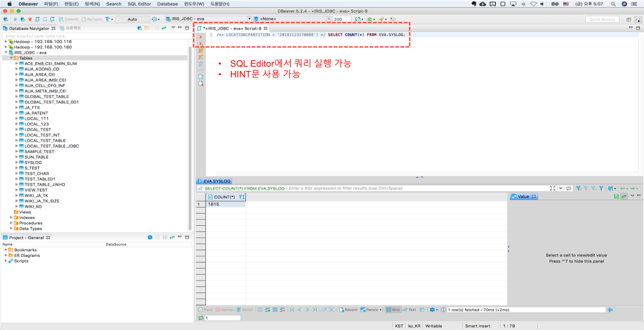Open the 도움말(H) menu
This screenshot has height=330, width=644.
pyautogui.click(x=220, y=4)
